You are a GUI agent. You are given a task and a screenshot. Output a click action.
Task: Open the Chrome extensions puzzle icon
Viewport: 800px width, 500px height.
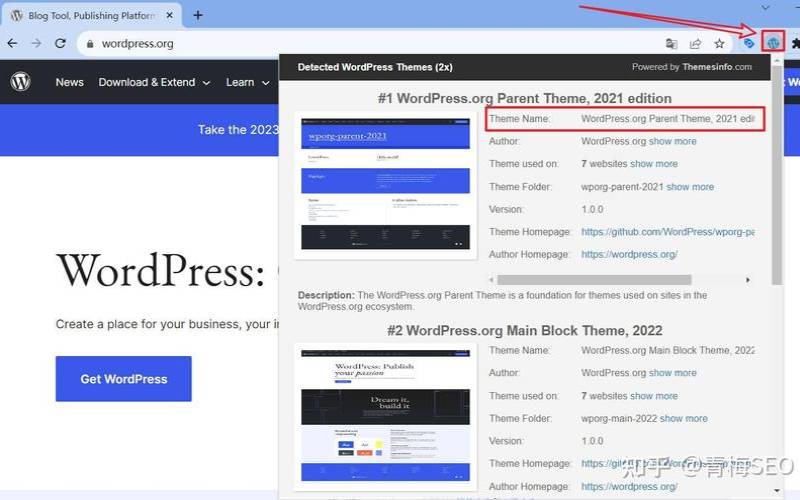click(795, 44)
